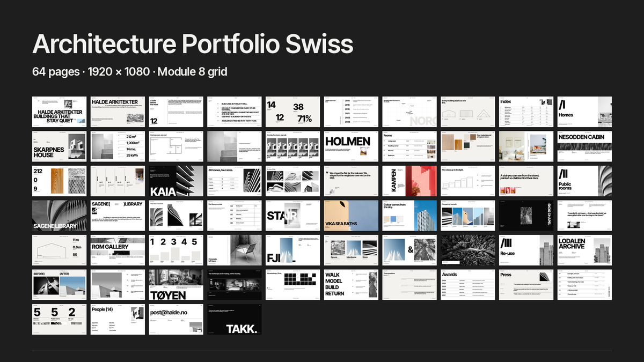This screenshot has width=644, height=362.
Task: Select the People (14) slide
Action: click(x=118, y=319)
